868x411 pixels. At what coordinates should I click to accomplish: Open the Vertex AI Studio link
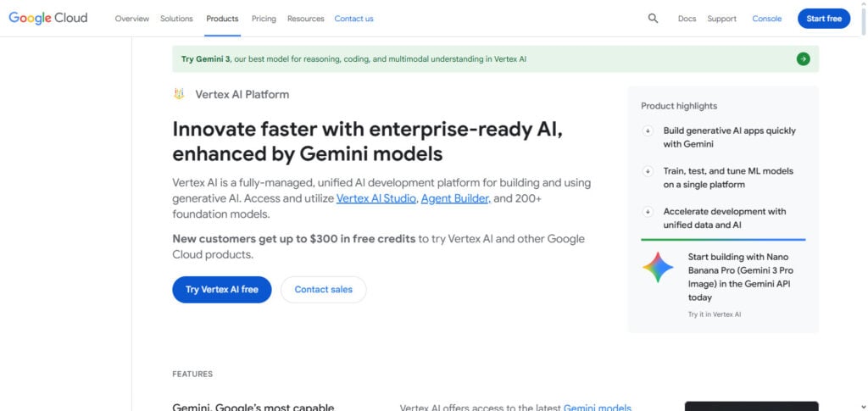click(376, 198)
